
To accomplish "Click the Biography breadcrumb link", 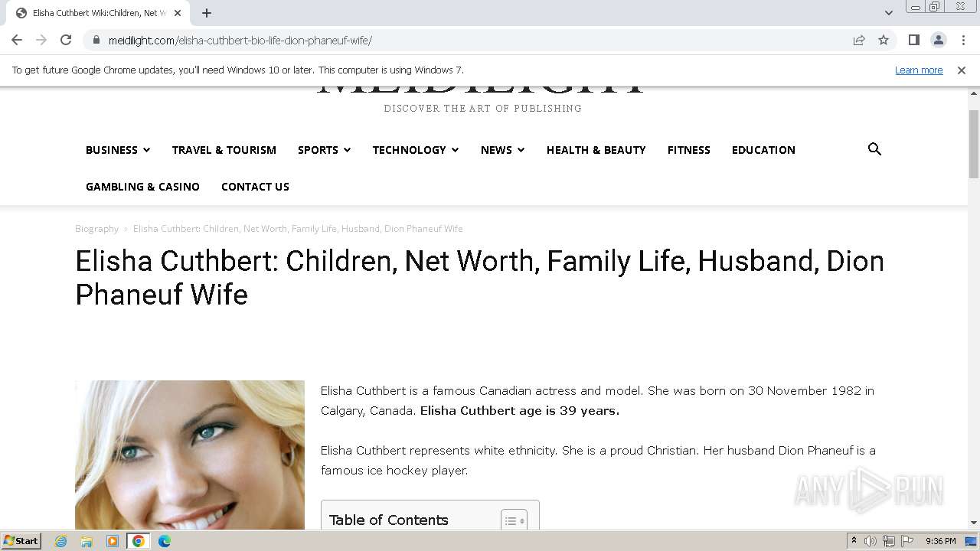I will [x=96, y=229].
